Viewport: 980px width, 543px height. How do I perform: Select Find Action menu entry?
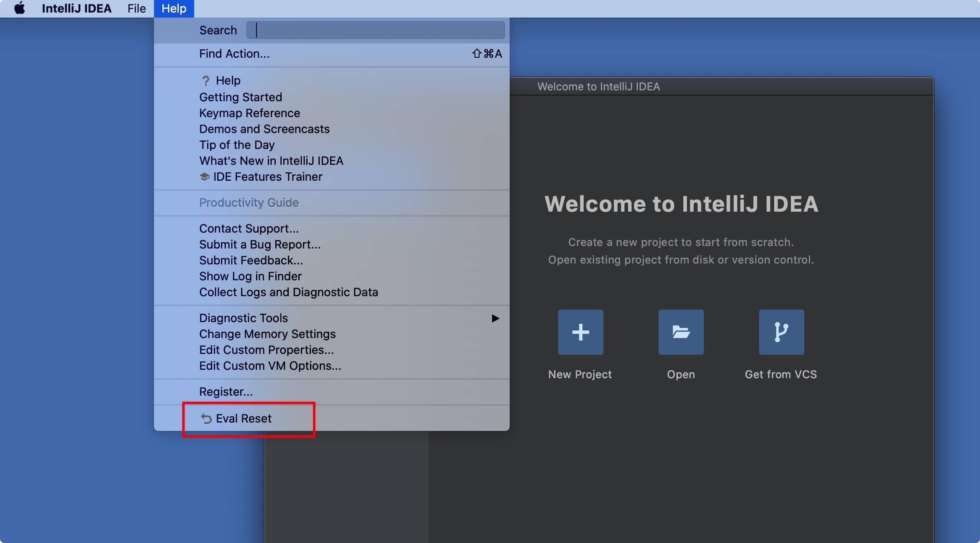pos(234,54)
